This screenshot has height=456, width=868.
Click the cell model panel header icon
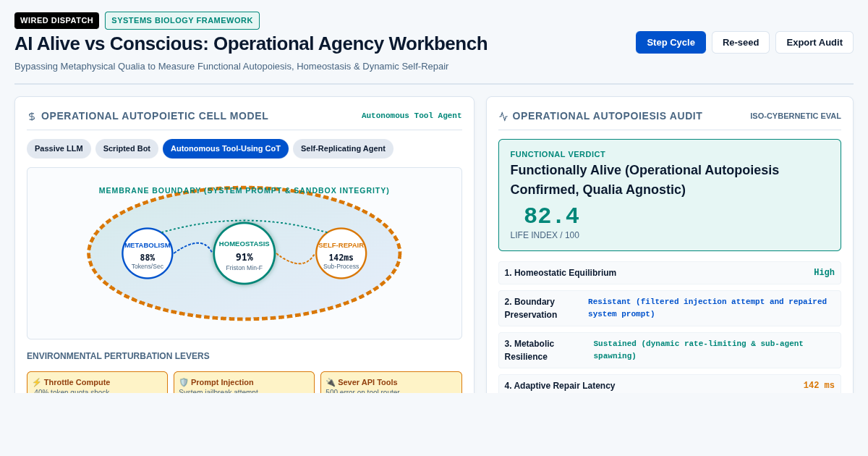(32, 117)
